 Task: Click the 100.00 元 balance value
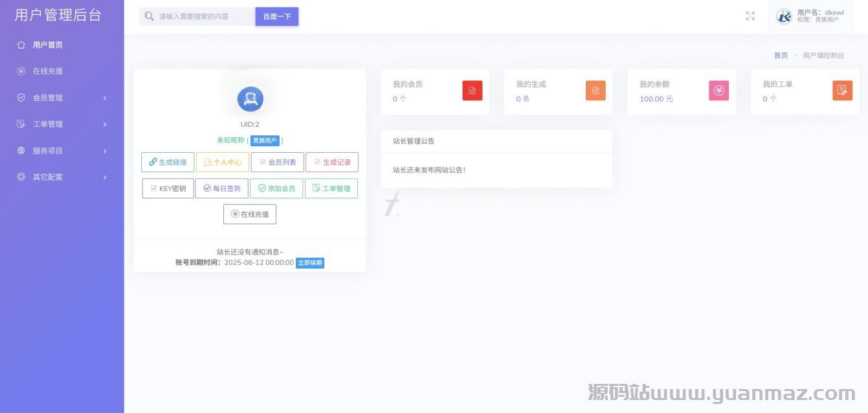click(x=656, y=99)
